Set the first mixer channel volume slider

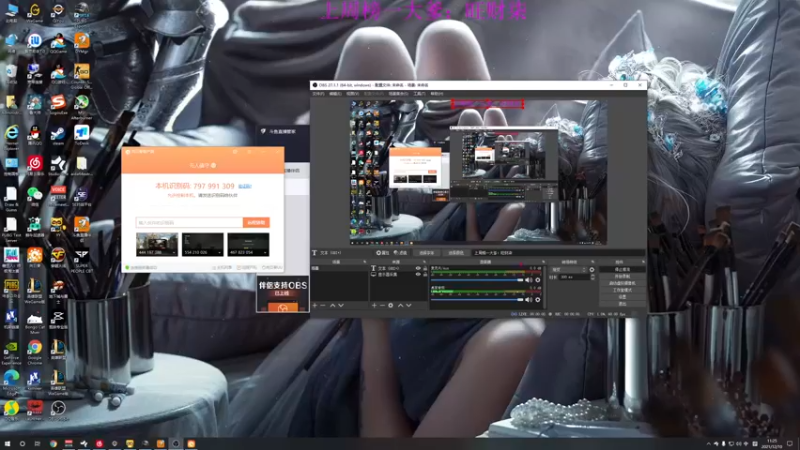[x=478, y=280]
